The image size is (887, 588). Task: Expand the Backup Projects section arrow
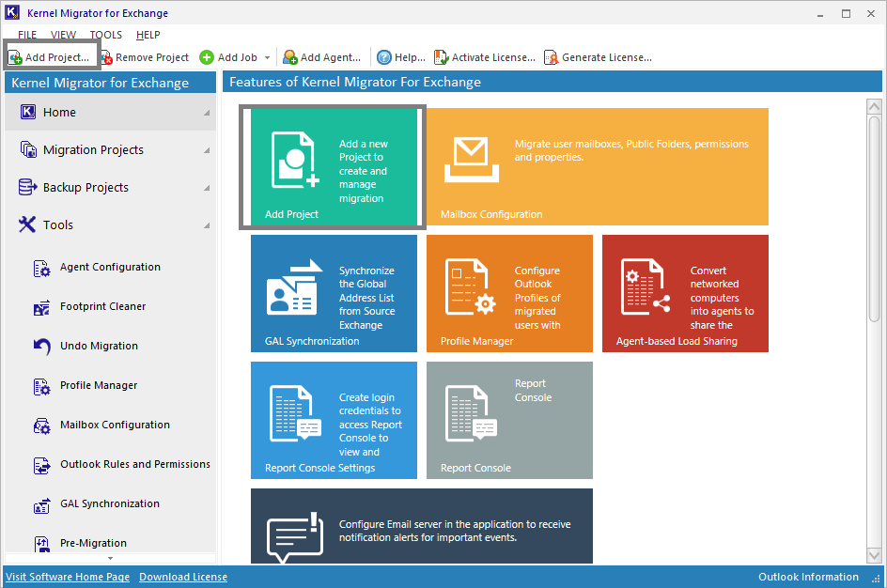coord(207,188)
